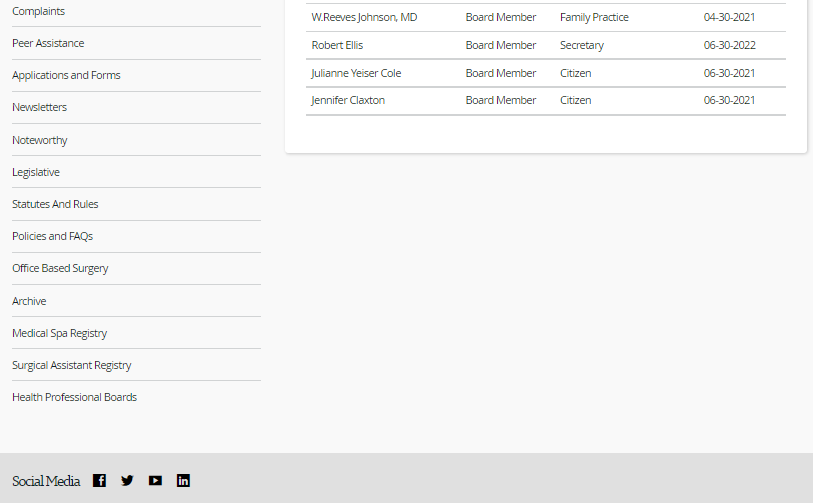Select date 06-30-2021 in Jennifer Claxton row
The image size is (813, 503).
point(730,100)
